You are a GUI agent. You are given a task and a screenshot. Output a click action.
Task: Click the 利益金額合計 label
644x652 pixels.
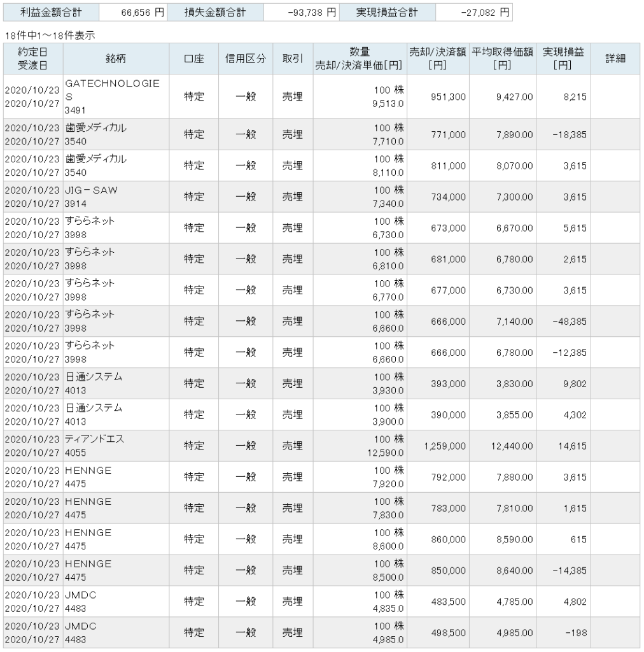pos(51,13)
